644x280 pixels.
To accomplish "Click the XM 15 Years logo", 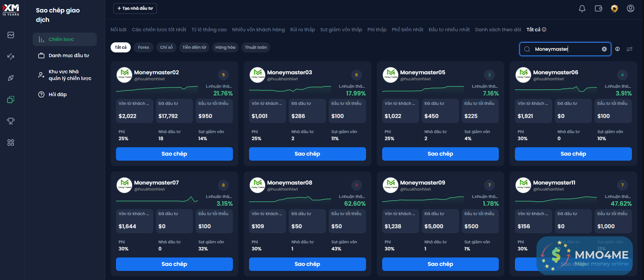I will [x=11, y=10].
